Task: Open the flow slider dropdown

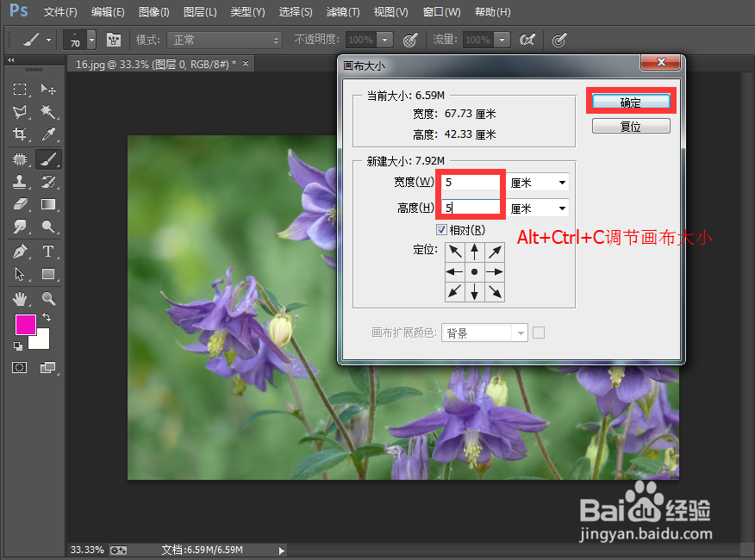Action: click(502, 40)
